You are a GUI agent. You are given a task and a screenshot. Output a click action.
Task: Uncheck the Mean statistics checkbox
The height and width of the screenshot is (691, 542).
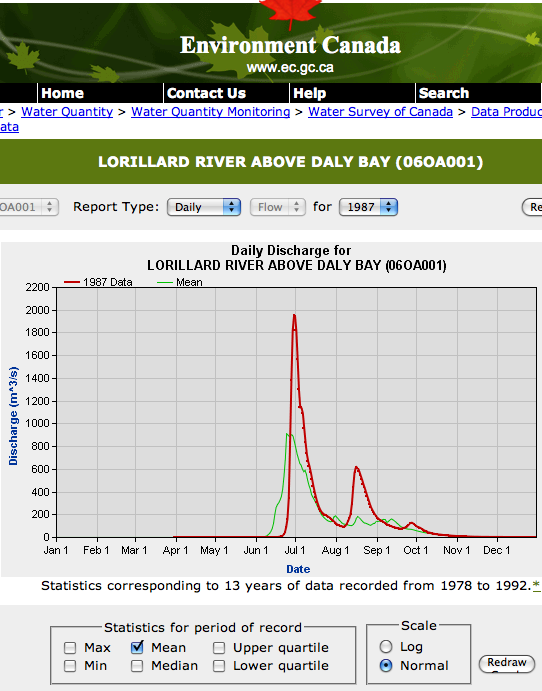point(137,647)
